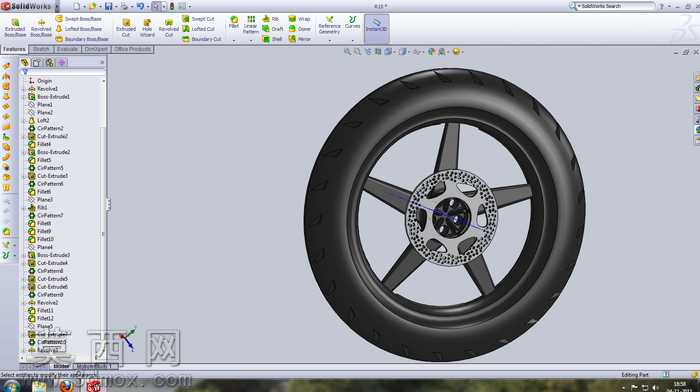Open the Reference Geometry dropdown arrow
700x392 pixels.
tap(329, 41)
